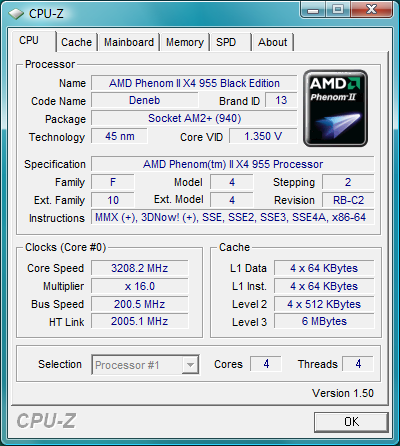Click the Processor #1 combo box
400x446 pixels.
(x=145, y=365)
